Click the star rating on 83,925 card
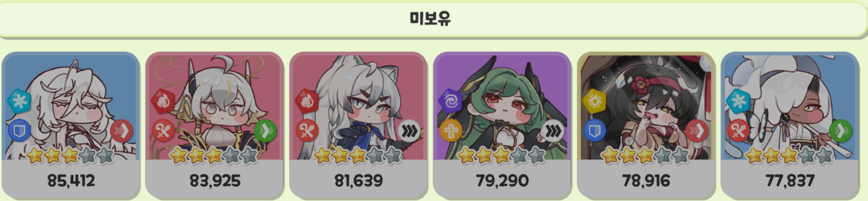The height and width of the screenshot is (201, 868). (215, 155)
